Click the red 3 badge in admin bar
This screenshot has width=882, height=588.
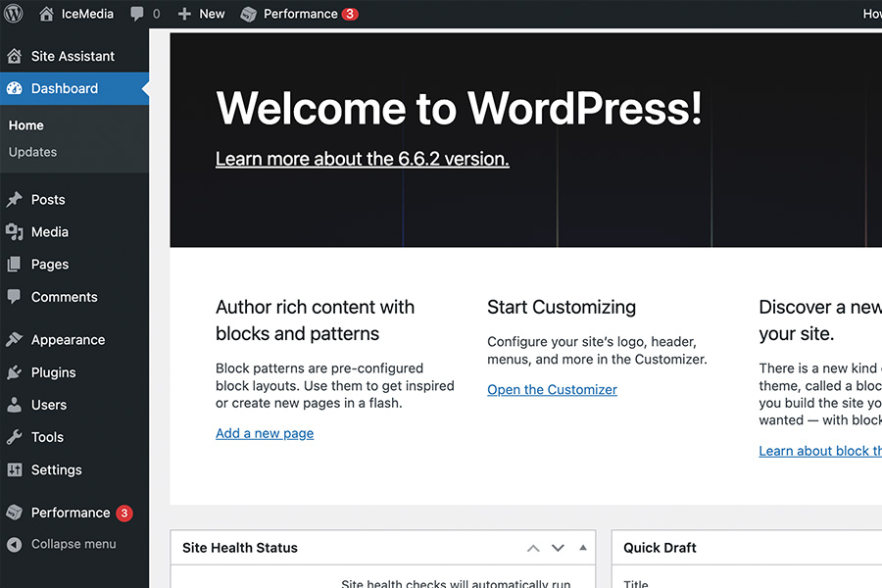tap(350, 14)
